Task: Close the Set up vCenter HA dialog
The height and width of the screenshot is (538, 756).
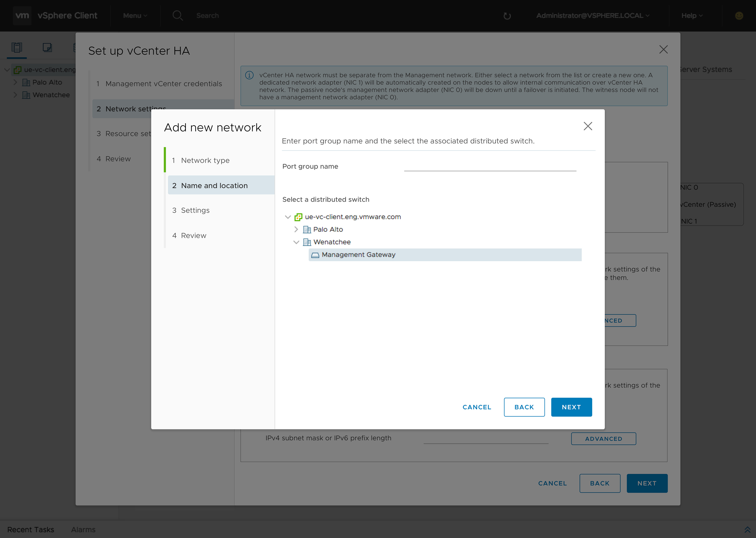Action: pyautogui.click(x=663, y=50)
